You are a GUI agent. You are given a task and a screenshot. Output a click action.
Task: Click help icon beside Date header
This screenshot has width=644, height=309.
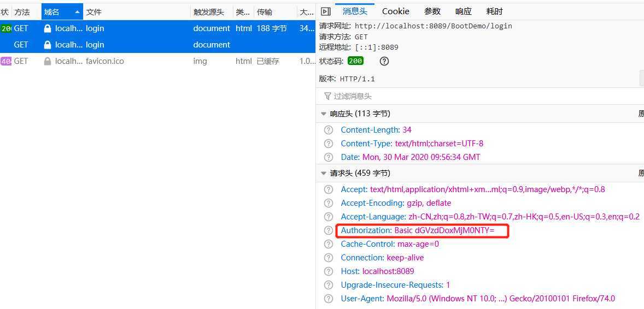pos(328,157)
